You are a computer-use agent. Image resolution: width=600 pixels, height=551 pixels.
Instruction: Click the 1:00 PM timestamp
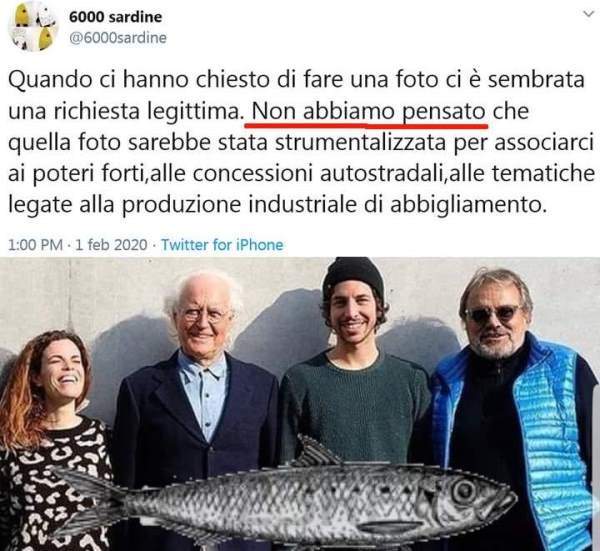(35, 245)
